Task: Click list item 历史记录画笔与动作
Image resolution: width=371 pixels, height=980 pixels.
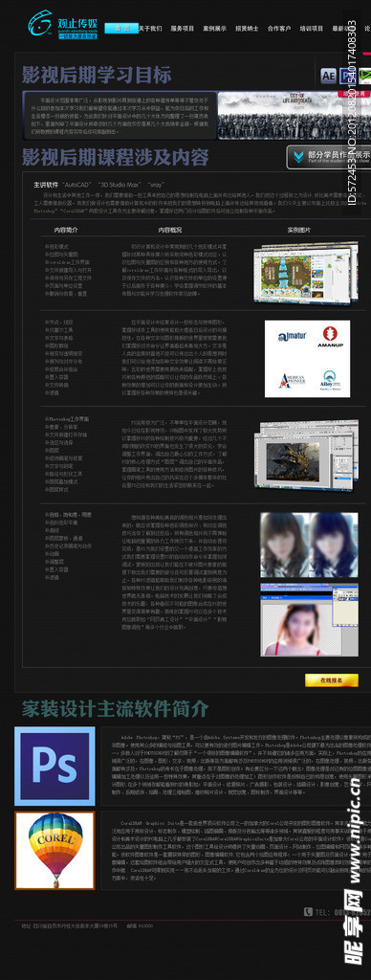Action: [x=68, y=546]
